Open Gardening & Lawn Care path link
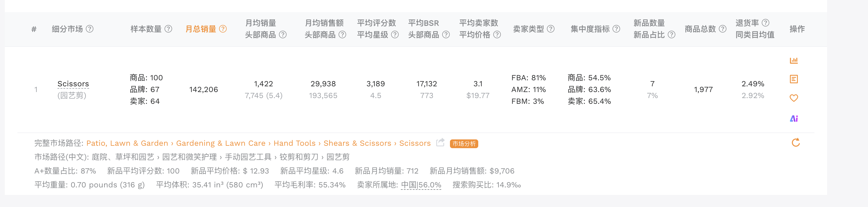 click(221, 143)
